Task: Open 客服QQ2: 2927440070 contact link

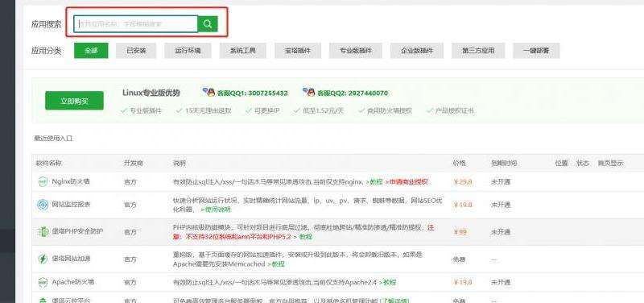Action: click(353, 93)
